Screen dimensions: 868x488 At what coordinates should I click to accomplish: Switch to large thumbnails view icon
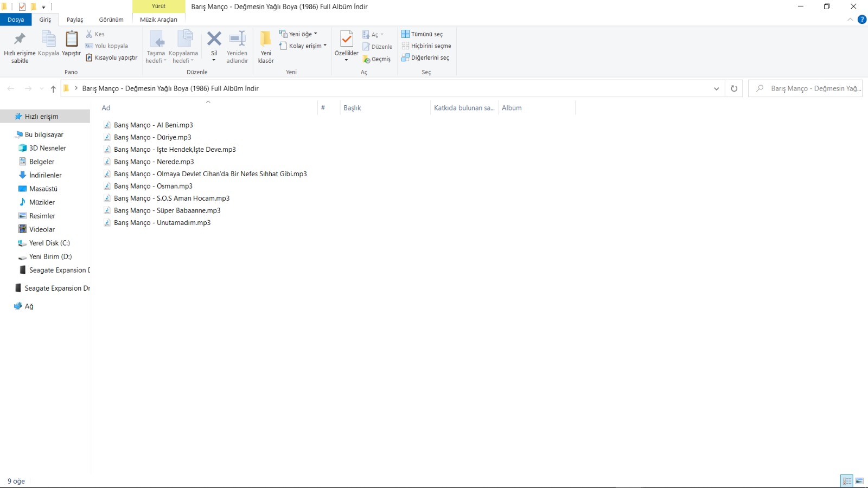(859, 481)
